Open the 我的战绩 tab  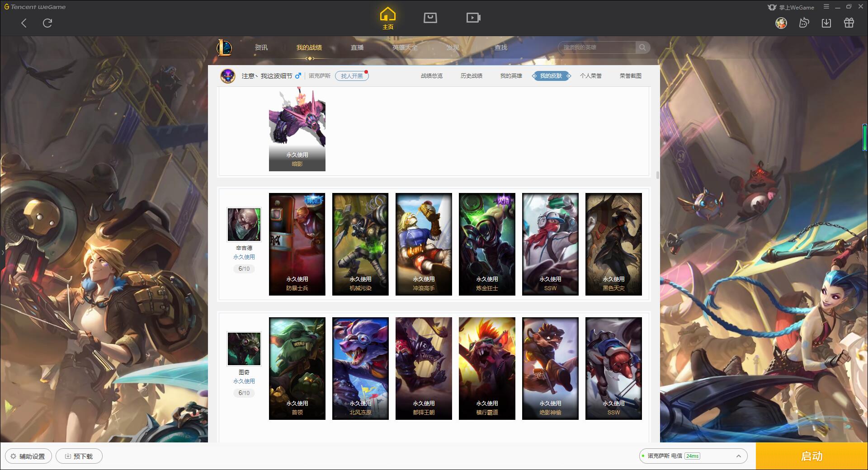309,47
